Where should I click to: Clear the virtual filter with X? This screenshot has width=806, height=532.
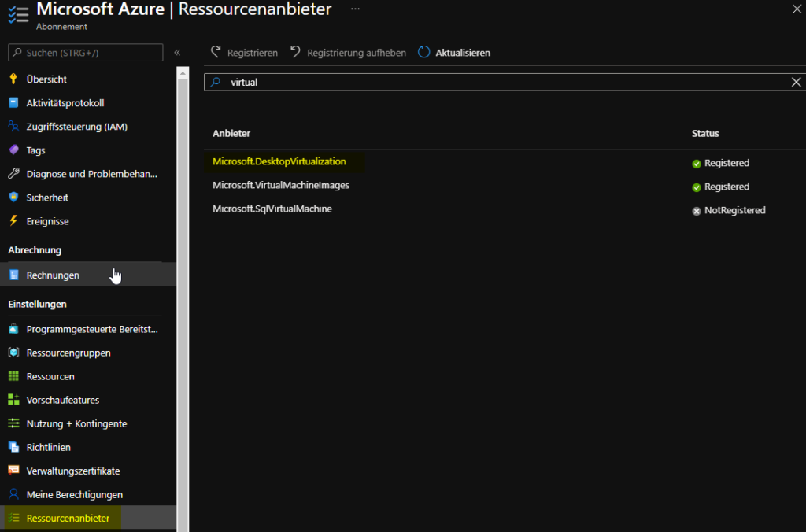click(x=796, y=83)
